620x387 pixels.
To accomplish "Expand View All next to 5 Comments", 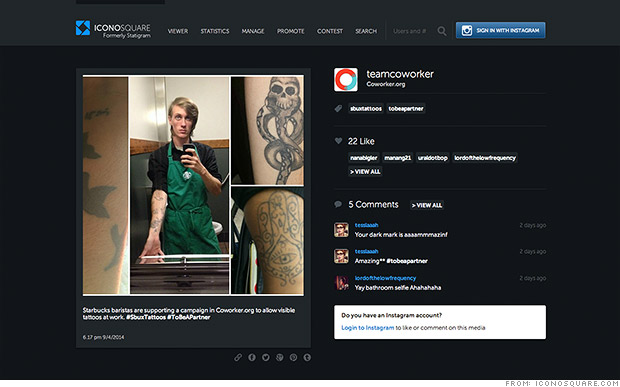I will 427,205.
